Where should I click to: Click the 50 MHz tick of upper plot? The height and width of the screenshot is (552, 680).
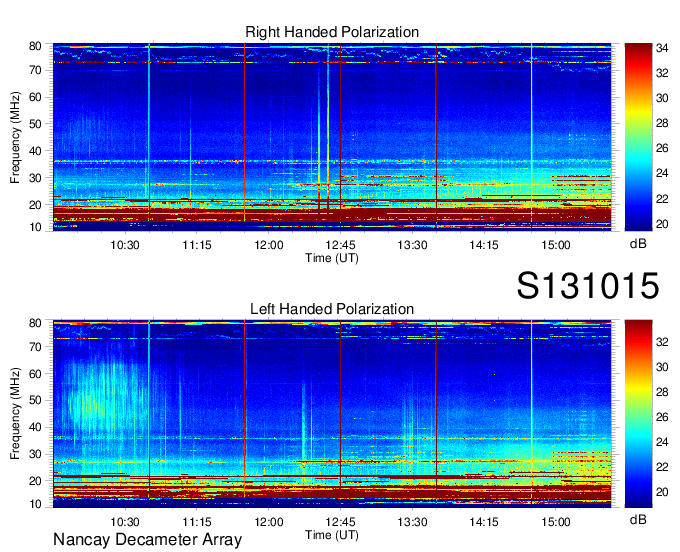click(x=35, y=124)
